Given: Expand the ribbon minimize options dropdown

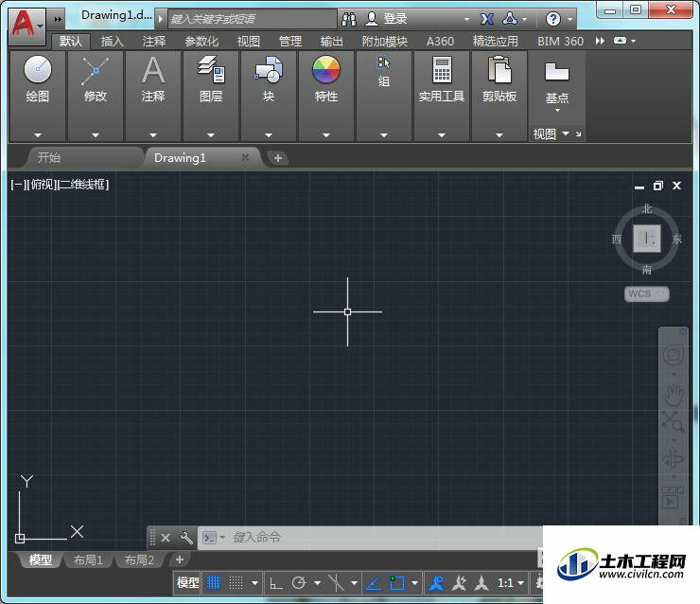Looking at the screenshot, I should pos(633,41).
